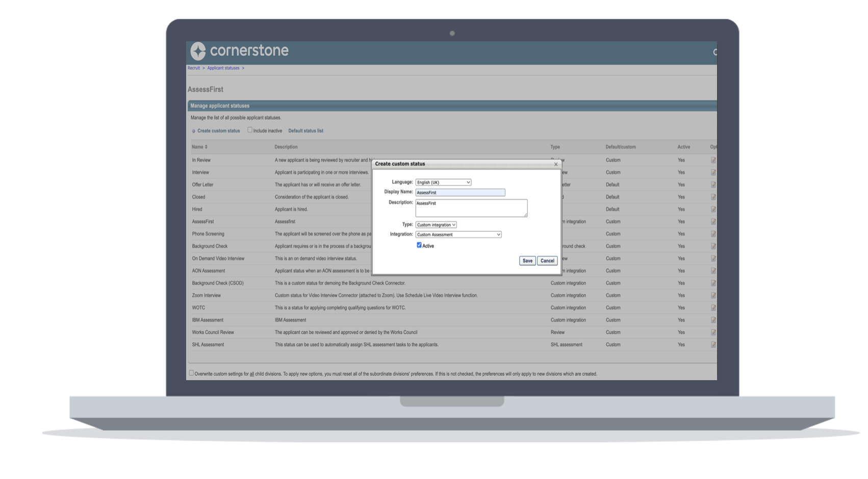Open the Type dropdown set to Custom integration
Image resolution: width=868 pixels, height=479 pixels.
coord(436,224)
